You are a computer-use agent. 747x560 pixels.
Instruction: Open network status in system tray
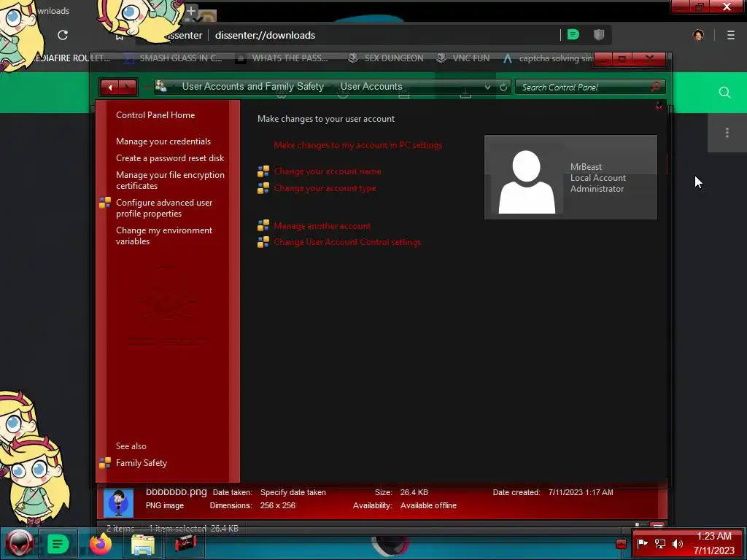pyautogui.click(x=659, y=543)
